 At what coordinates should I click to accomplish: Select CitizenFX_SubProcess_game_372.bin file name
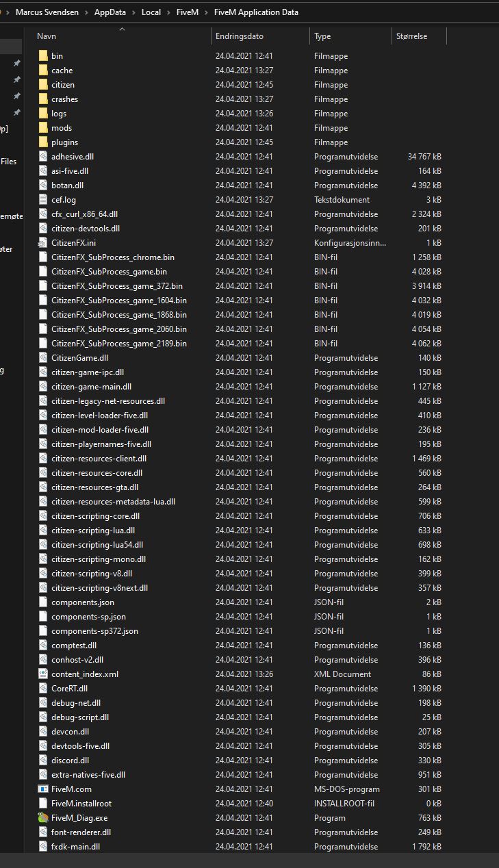117,286
